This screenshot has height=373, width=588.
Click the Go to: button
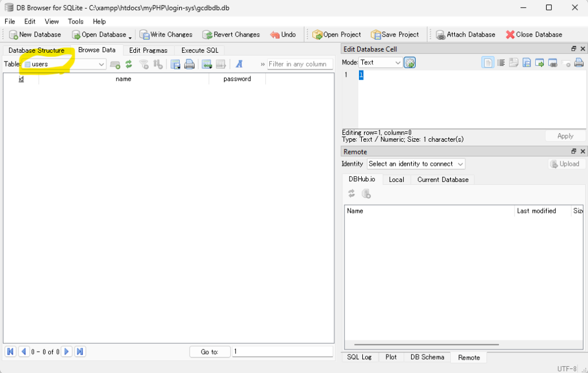210,352
